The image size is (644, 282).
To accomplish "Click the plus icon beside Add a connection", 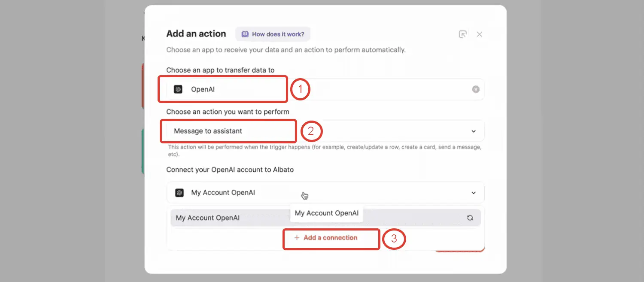I will 297,238.
